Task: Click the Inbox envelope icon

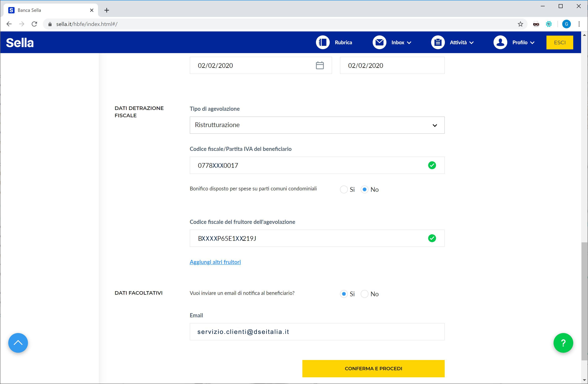Action: [x=379, y=42]
